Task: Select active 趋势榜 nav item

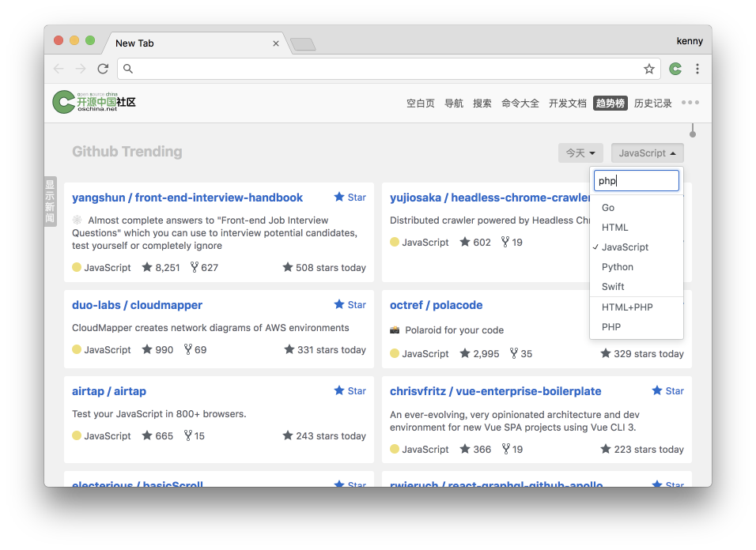Action: (610, 103)
